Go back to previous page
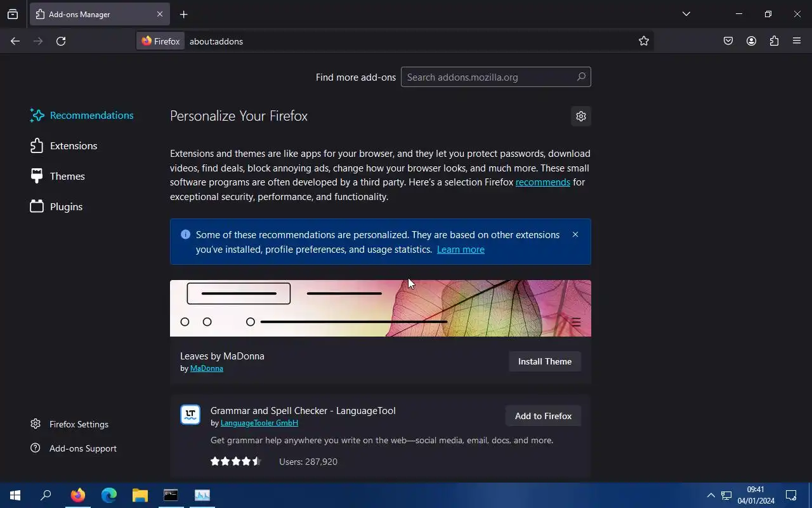 [15, 41]
